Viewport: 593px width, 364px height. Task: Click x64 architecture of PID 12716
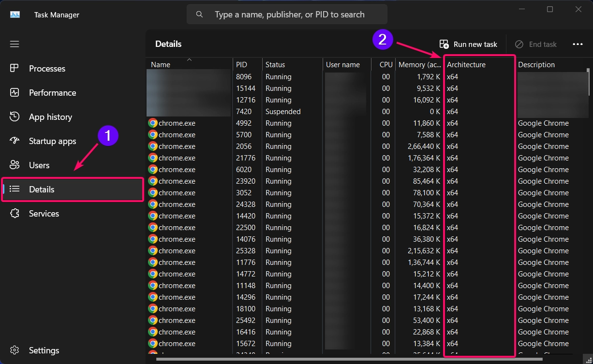(452, 100)
